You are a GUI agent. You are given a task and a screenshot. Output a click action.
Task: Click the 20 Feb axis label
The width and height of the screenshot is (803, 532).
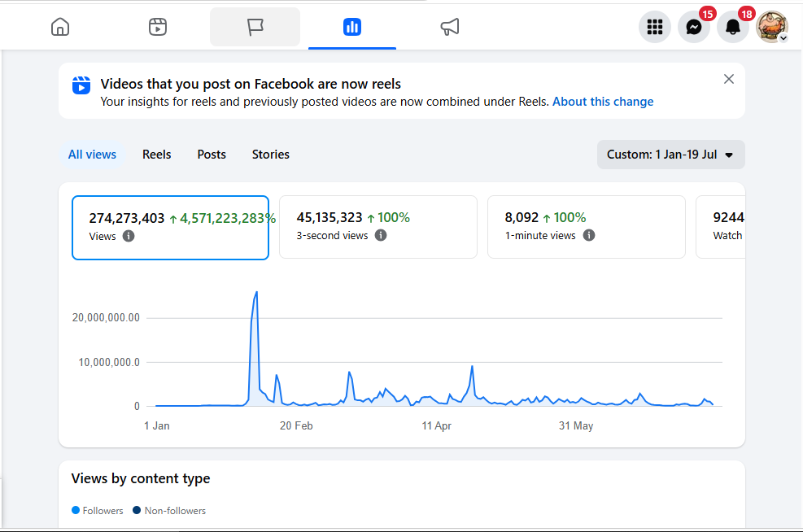pyautogui.click(x=296, y=425)
